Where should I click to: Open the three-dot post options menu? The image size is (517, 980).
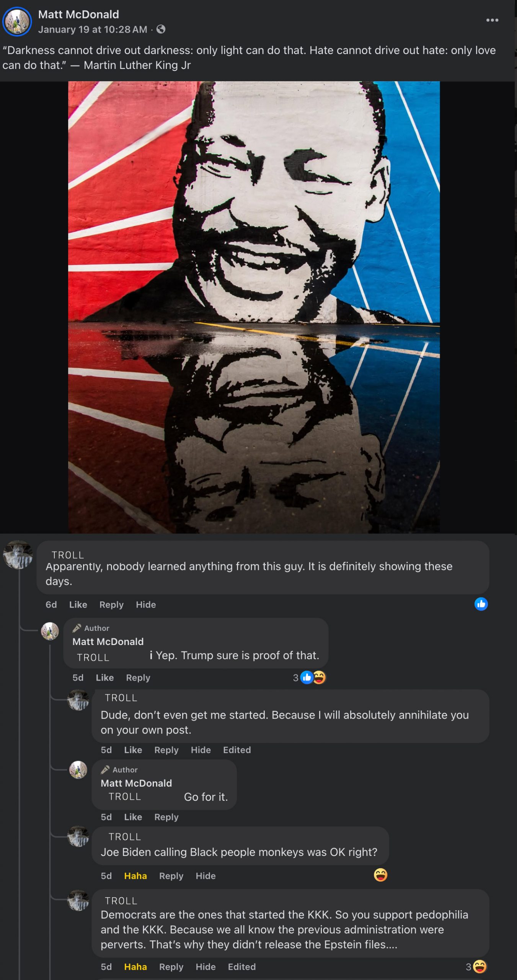(x=492, y=20)
